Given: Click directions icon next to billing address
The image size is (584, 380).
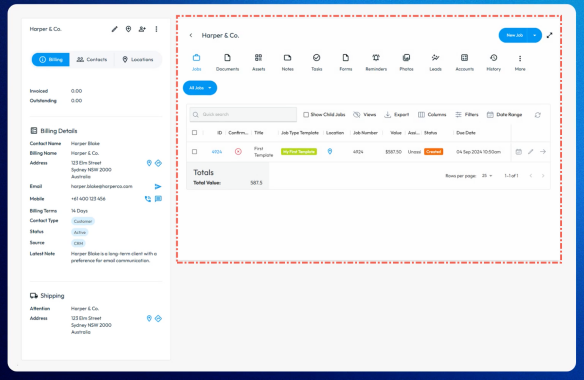Looking at the screenshot, I should 158,163.
